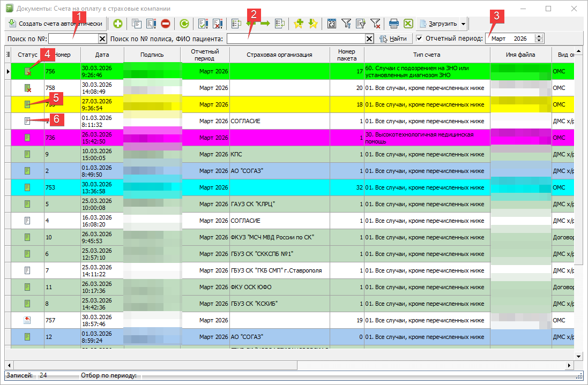Click the green refresh icon
Image resolution: width=588 pixels, height=385 pixels.
[x=184, y=24]
